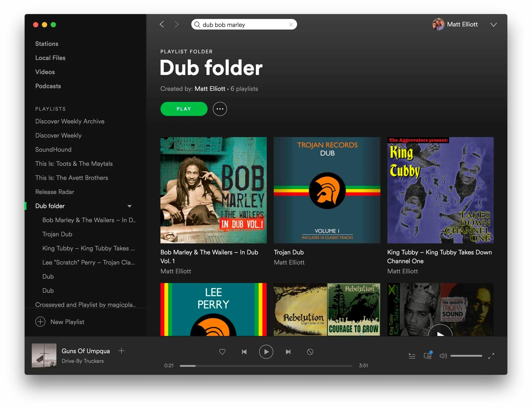532x410 pixels.
Task: Open Podcasts in the sidebar
Action: pos(48,86)
